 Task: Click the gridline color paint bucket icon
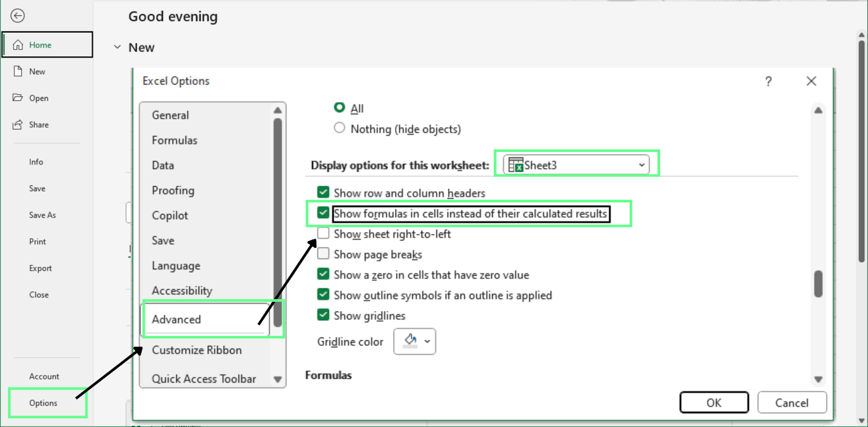[x=411, y=341]
